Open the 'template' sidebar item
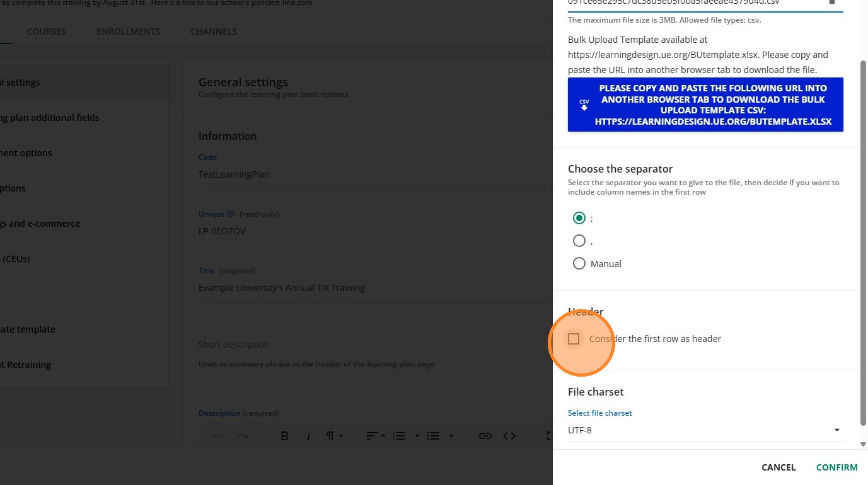Screen dimensions: 868x485 click(x=84, y=329)
